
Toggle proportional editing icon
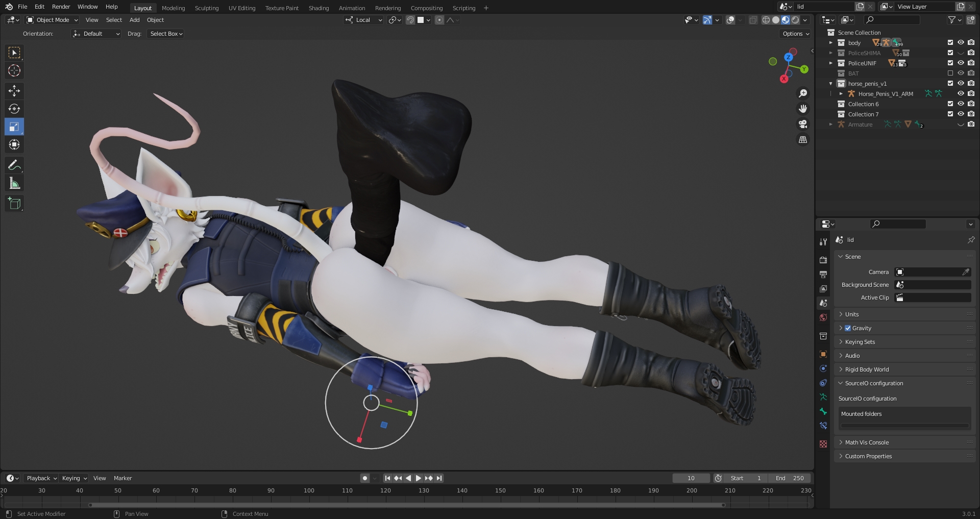pyautogui.click(x=439, y=20)
